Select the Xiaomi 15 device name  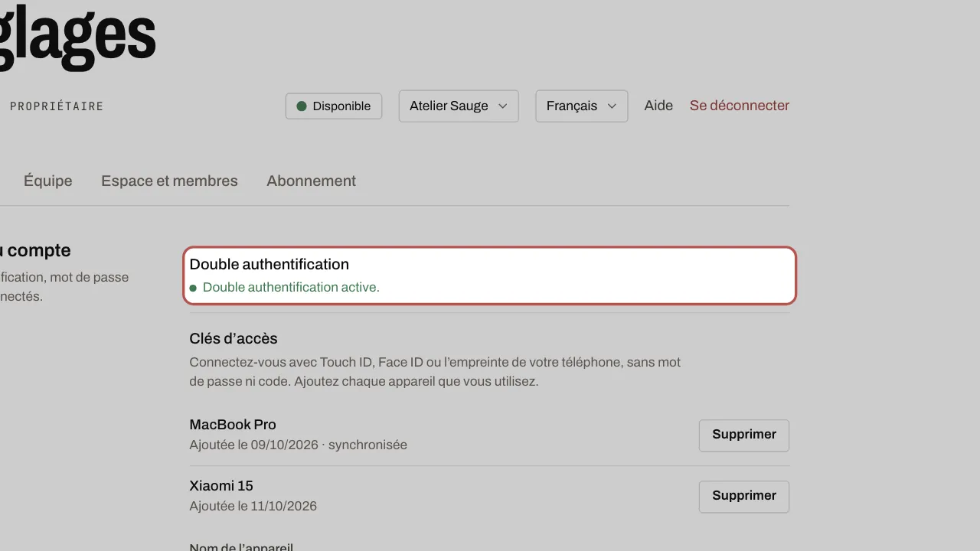221,486
